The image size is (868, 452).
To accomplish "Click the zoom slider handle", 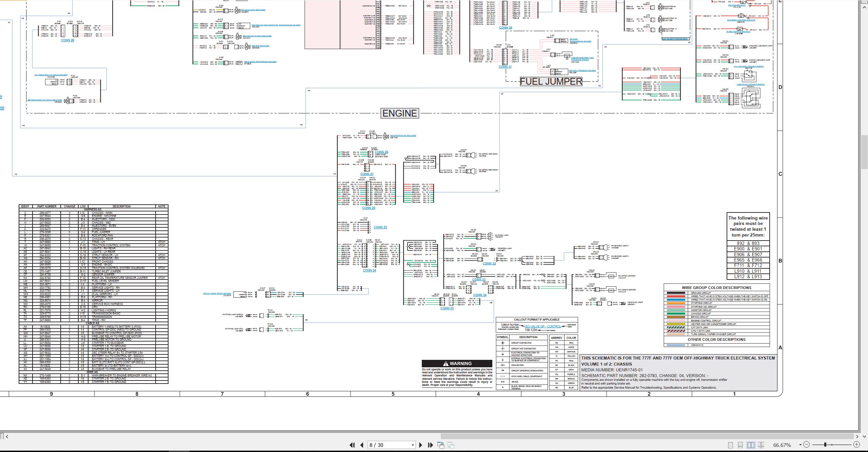I will tap(825, 445).
